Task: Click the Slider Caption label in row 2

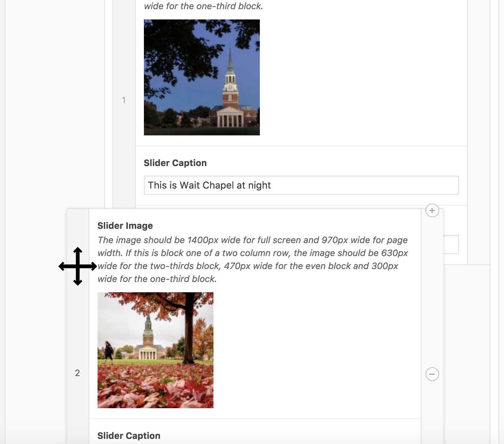Action: click(x=129, y=436)
